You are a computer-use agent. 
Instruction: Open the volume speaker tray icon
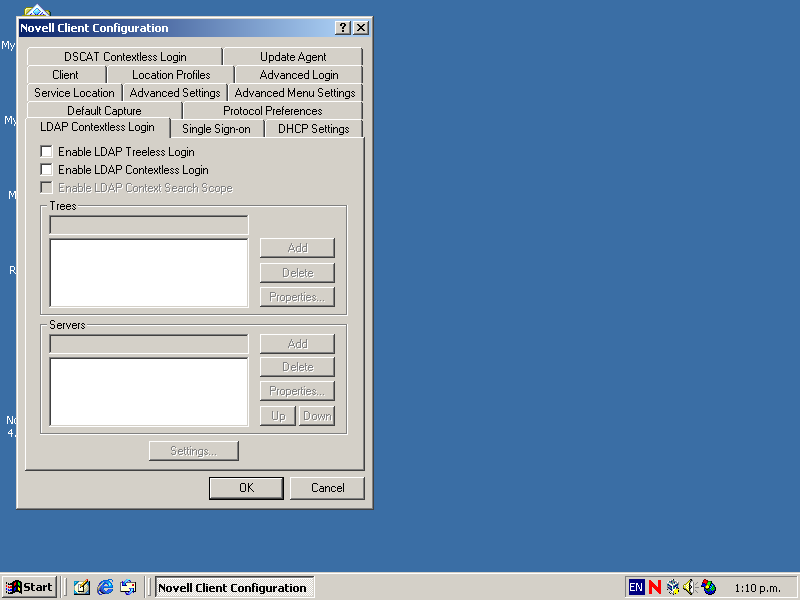(690, 587)
